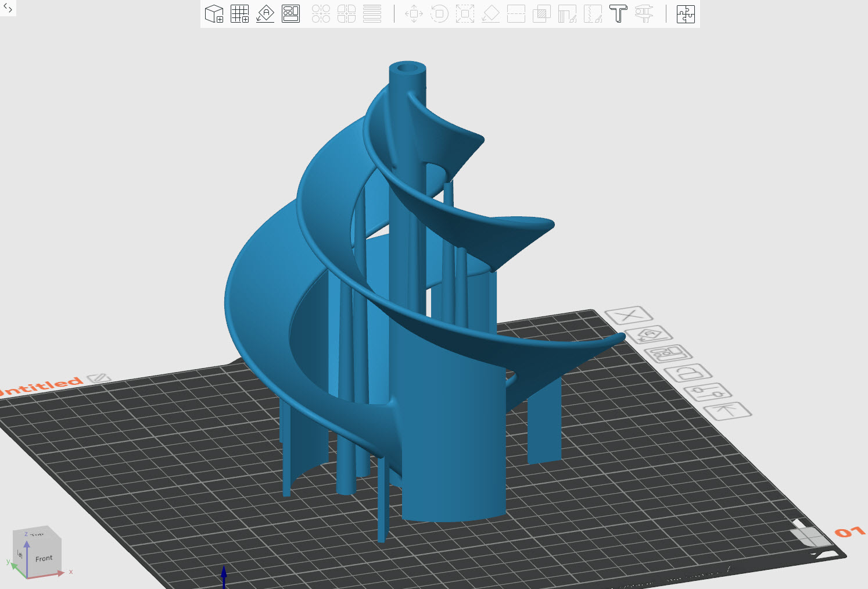
Task: Open plate settings sliders icon
Action: click(x=708, y=392)
